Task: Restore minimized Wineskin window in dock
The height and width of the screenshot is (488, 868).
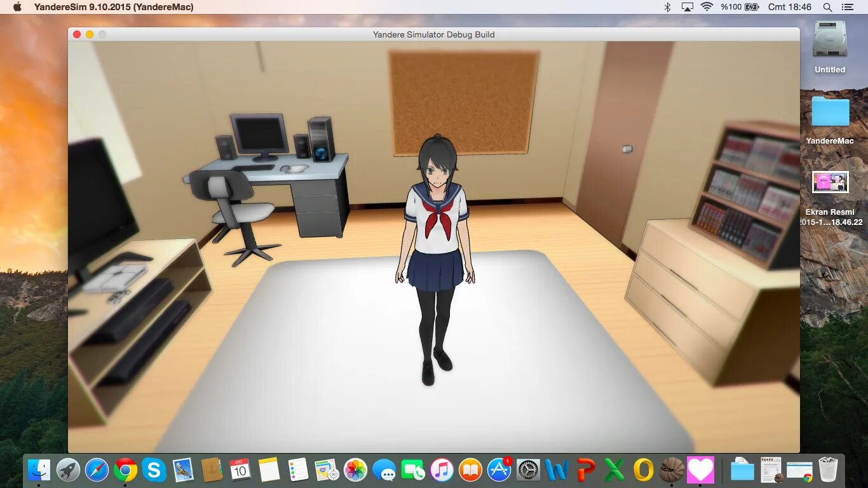Action: pos(771,470)
